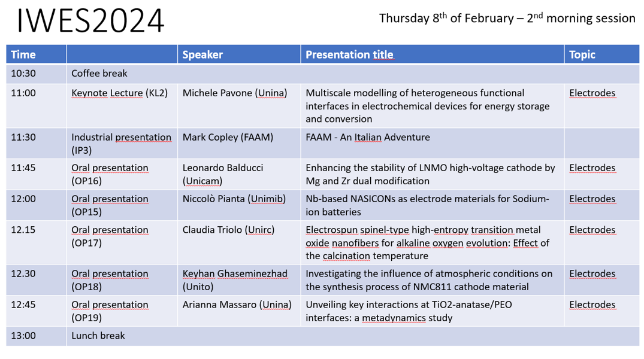
Task: Click the Multiscale modelling presentation title
Action: 427,106
